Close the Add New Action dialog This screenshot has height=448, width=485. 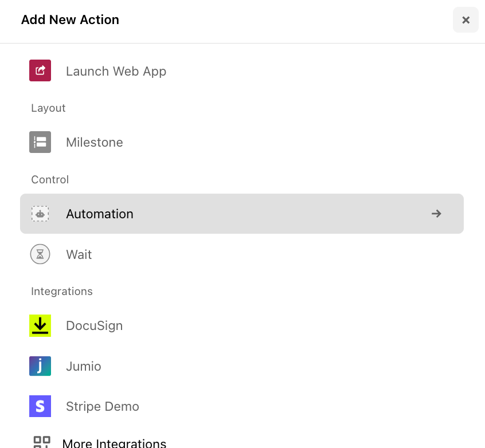466,20
